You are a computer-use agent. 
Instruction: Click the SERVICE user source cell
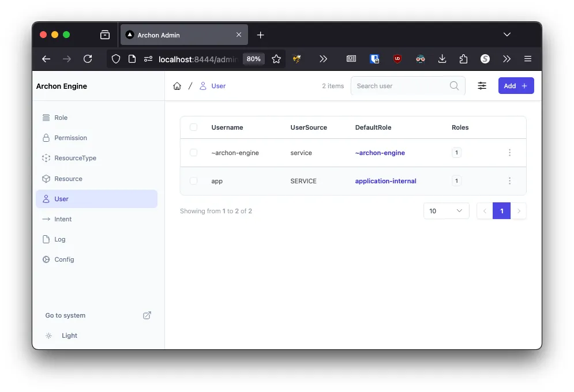pyautogui.click(x=303, y=181)
